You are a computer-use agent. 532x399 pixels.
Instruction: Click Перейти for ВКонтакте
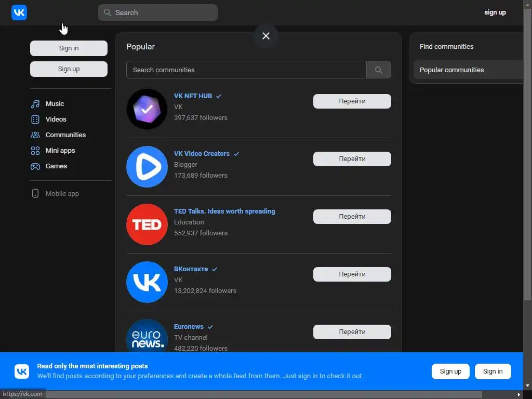(x=352, y=274)
